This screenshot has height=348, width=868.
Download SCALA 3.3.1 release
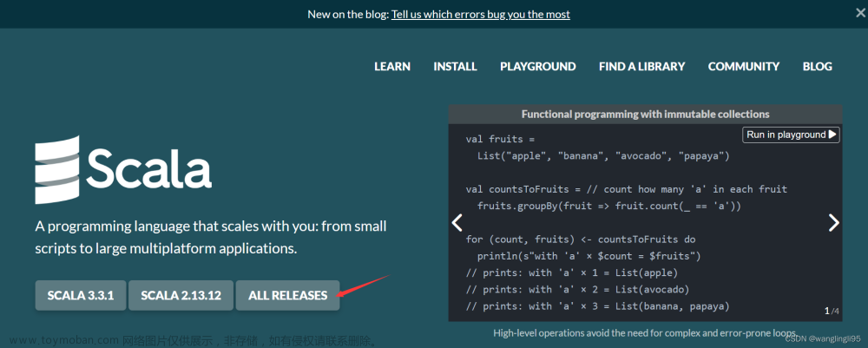tap(81, 295)
